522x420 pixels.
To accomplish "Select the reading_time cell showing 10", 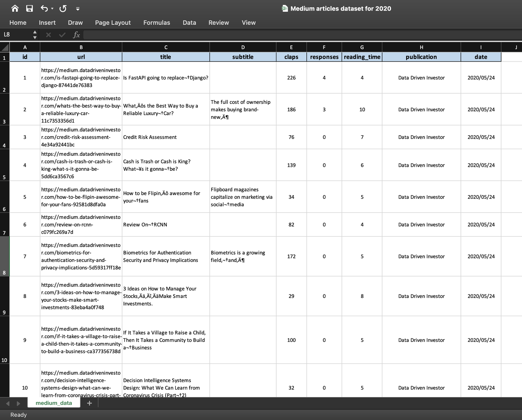I will click(362, 110).
